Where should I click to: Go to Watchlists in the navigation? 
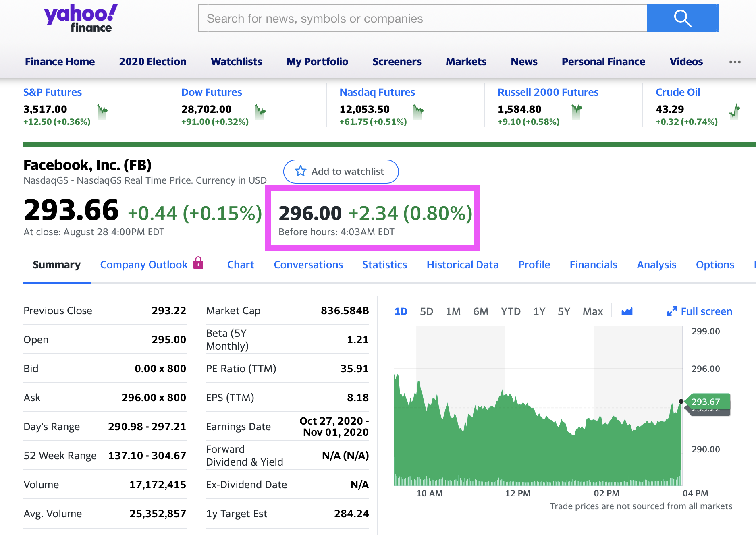coord(237,62)
